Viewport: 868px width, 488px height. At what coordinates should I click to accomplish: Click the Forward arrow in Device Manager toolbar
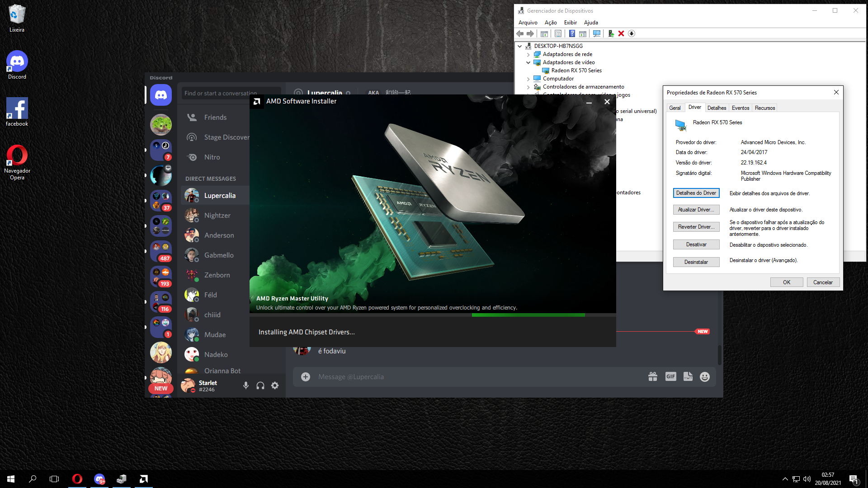coord(530,33)
